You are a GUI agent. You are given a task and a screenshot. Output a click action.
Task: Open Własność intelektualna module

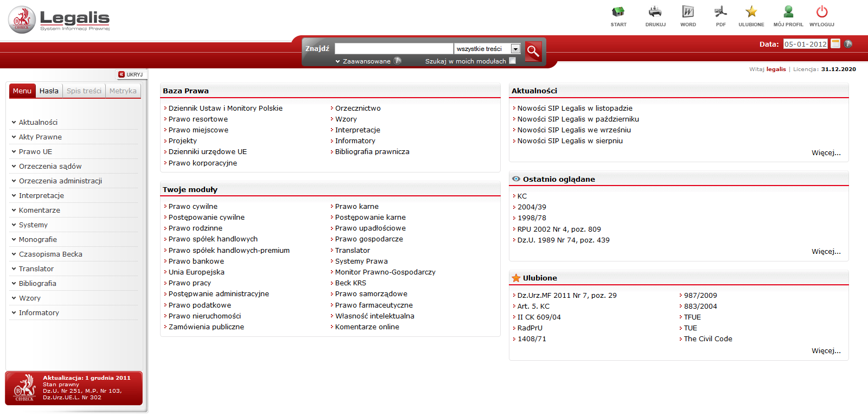[374, 316]
